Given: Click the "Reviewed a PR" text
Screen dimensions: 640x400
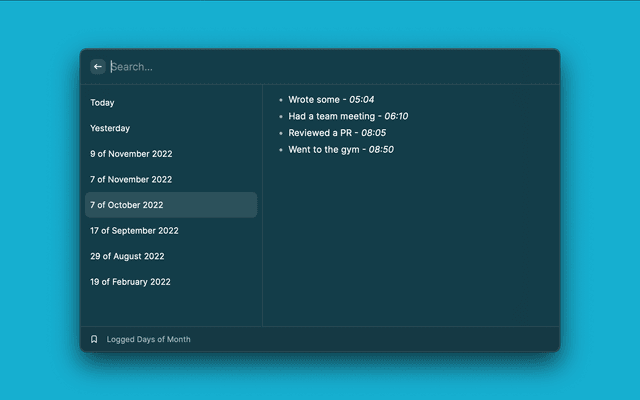Looking at the screenshot, I should point(320,133).
